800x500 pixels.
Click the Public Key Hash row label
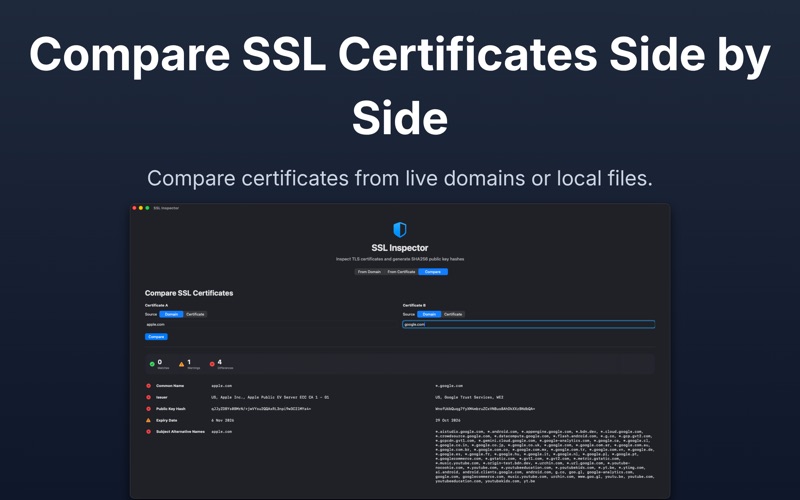point(171,409)
